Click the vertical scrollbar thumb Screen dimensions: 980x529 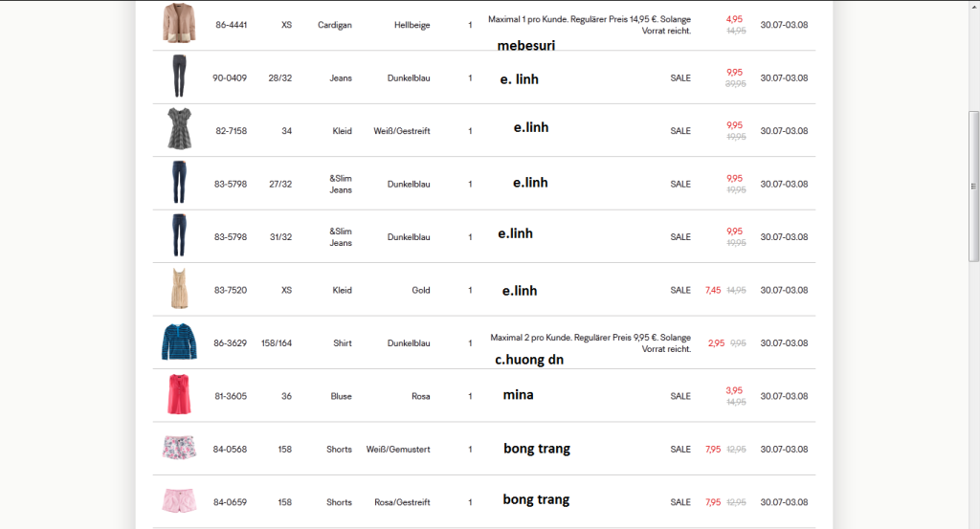[x=974, y=134]
